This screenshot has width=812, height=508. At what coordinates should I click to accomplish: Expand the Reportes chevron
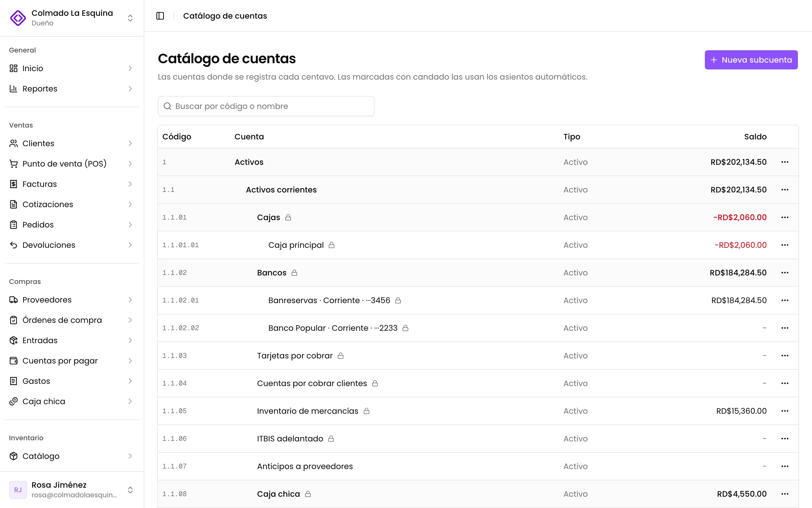[130, 89]
